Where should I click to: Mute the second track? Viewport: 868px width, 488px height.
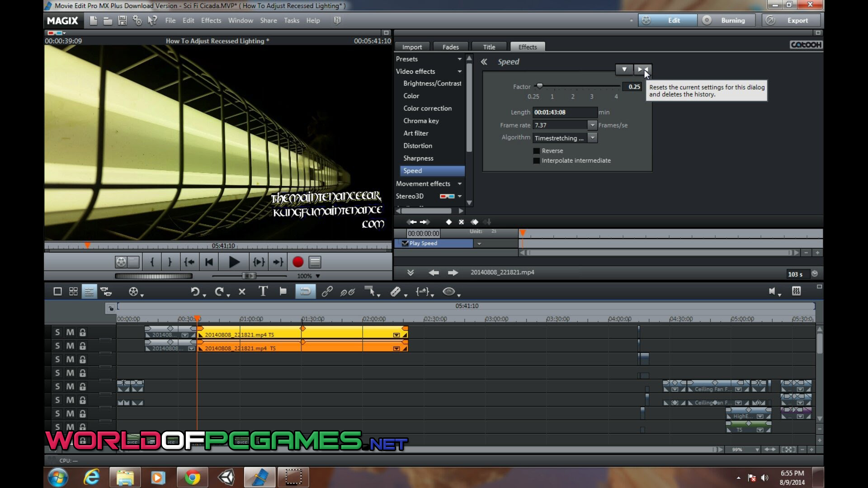click(x=70, y=346)
